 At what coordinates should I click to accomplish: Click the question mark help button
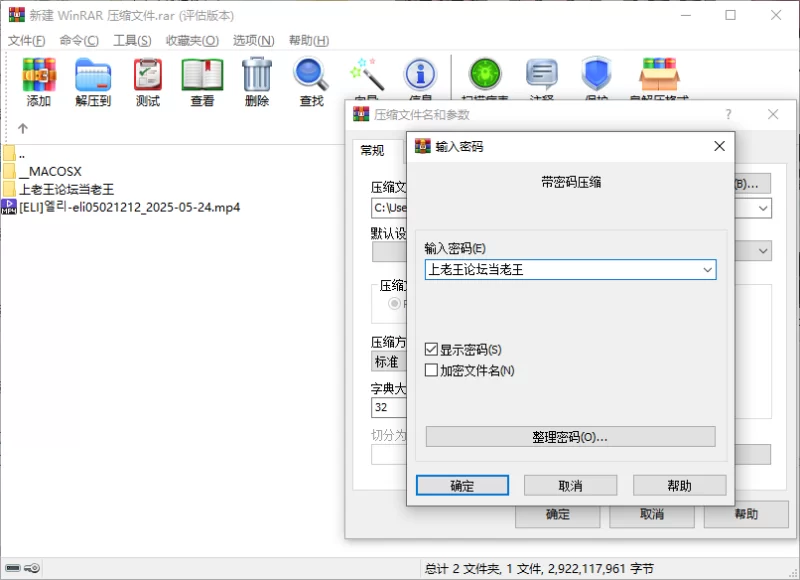point(729,114)
